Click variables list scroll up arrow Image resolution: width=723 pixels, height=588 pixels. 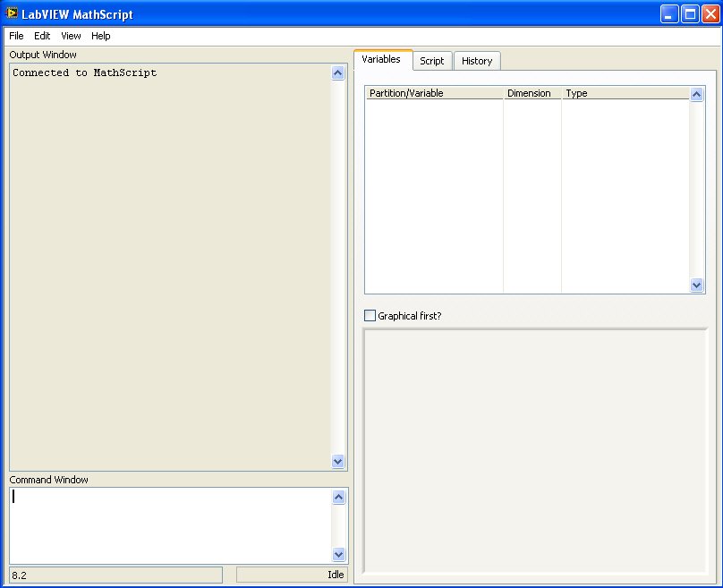696,95
